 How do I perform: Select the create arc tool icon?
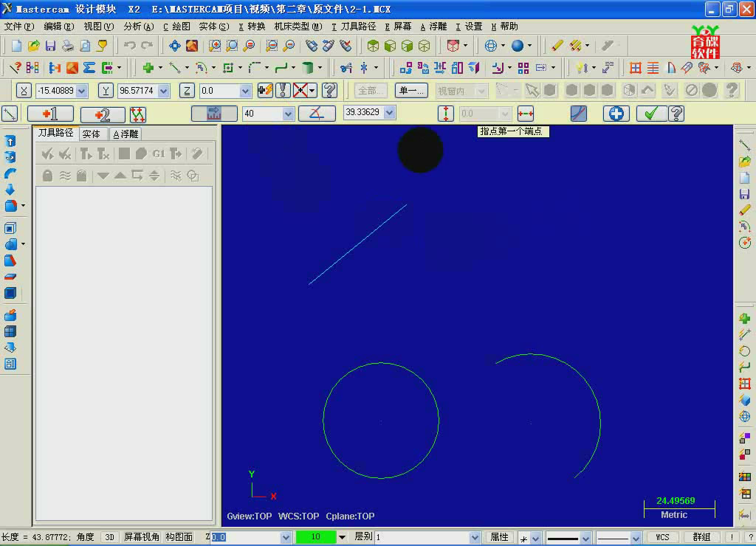click(201, 68)
